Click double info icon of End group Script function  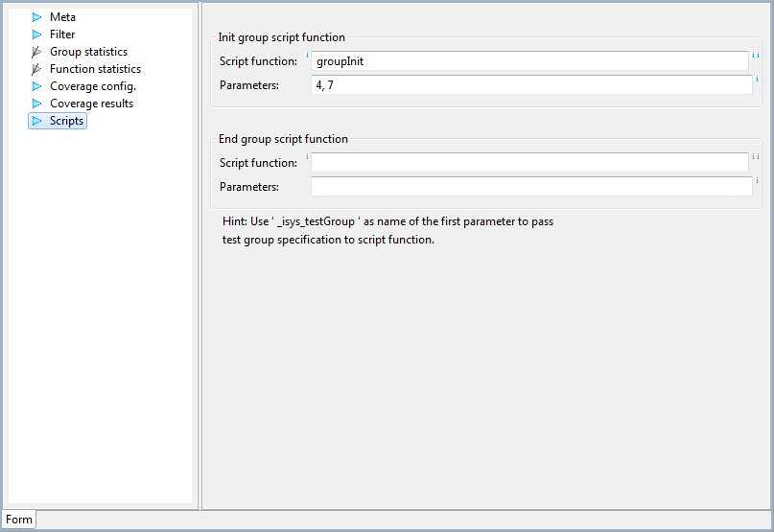[755, 156]
